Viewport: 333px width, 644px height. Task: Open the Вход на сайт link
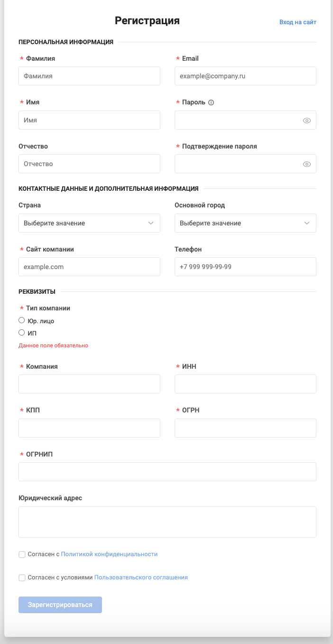297,22
